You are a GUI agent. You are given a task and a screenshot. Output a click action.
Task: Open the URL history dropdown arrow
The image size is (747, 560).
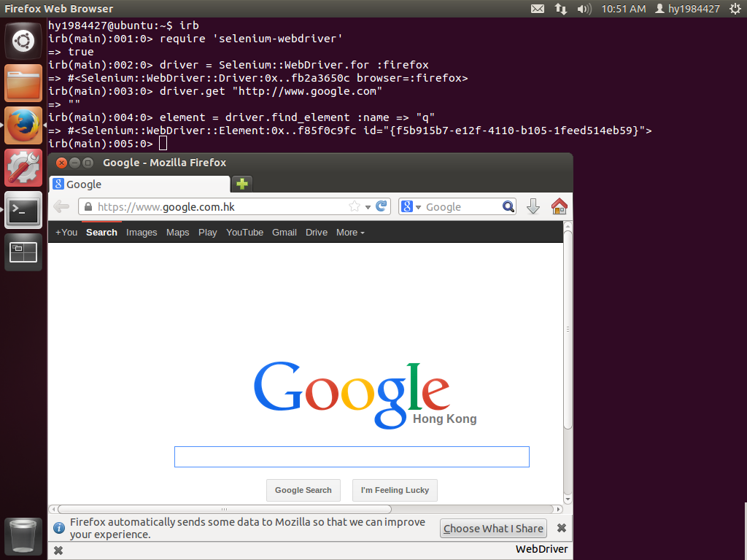368,207
